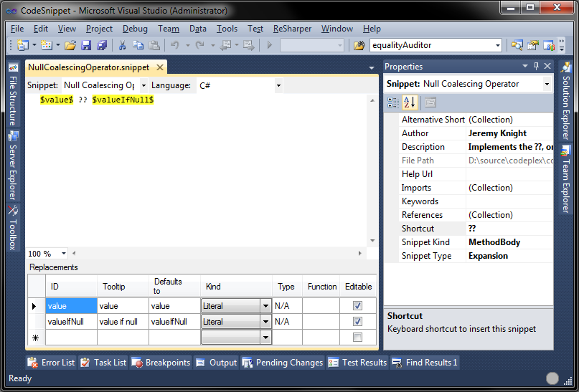This screenshot has width=579, height=392.
Task: Open Properties object selector dropdown
Action: tap(547, 84)
